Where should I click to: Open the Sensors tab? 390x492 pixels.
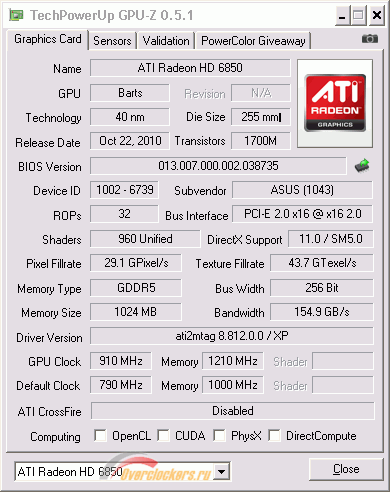coord(112,41)
